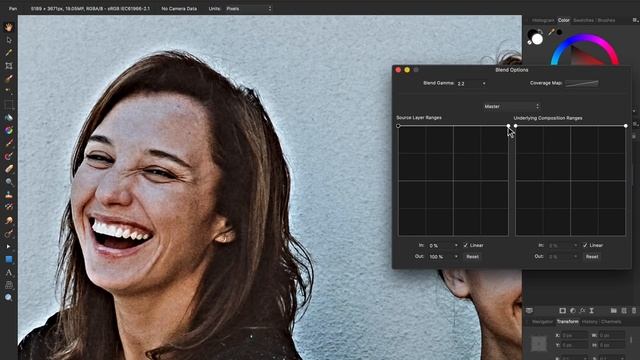Toggle Linear checkbox under Underlying Composition Ranges
The image size is (640, 360).
585,245
